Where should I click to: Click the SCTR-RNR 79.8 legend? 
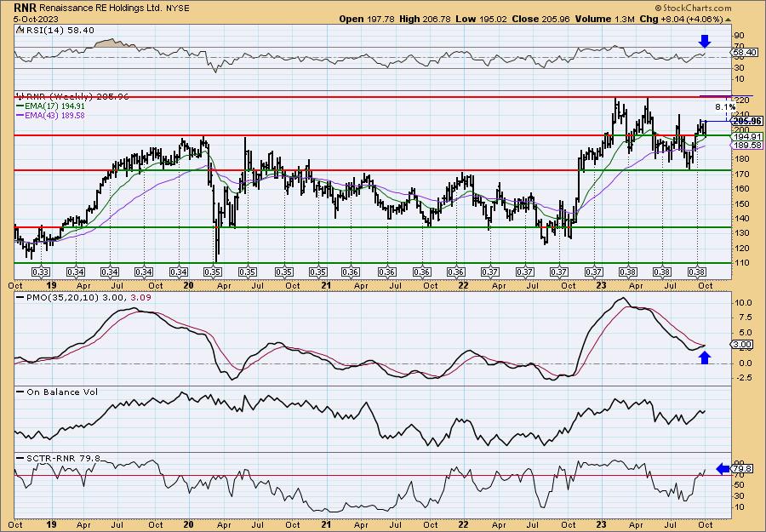click(x=59, y=458)
